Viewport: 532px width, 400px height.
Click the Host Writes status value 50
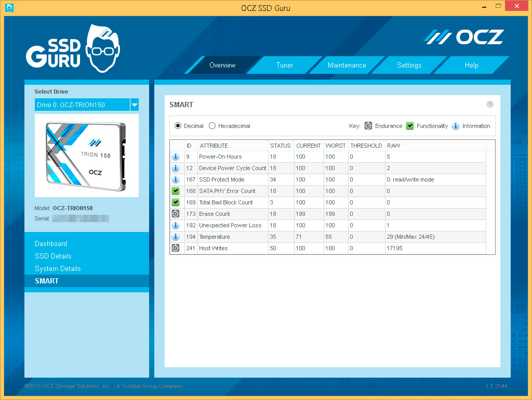point(273,248)
